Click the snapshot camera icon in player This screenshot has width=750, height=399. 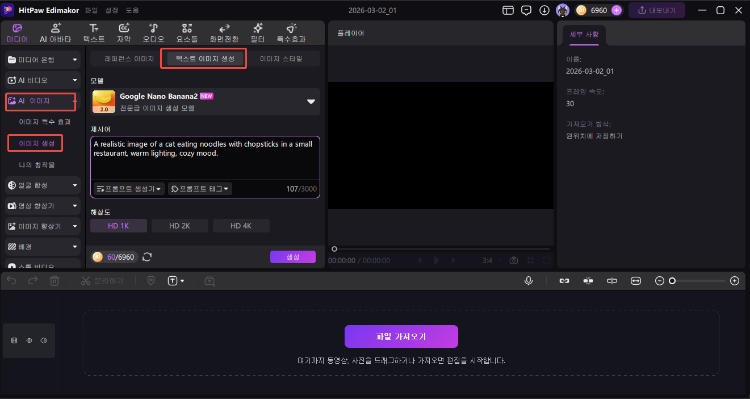pos(514,260)
